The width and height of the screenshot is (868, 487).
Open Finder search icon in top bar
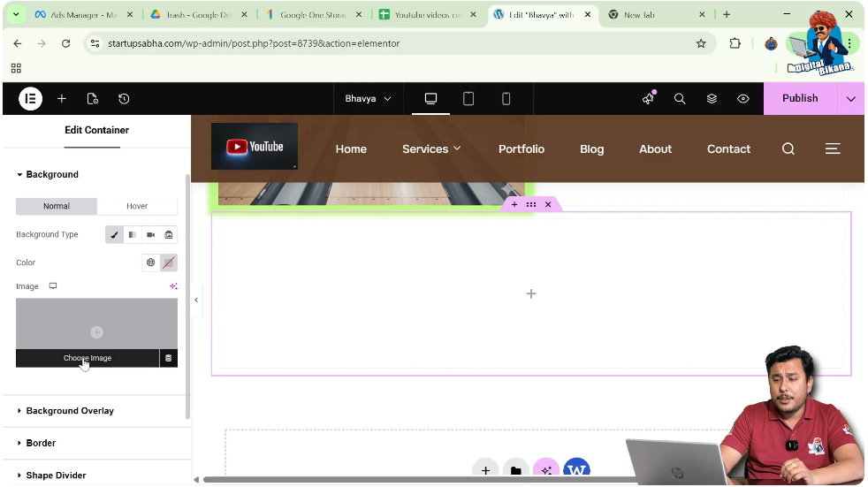(680, 99)
